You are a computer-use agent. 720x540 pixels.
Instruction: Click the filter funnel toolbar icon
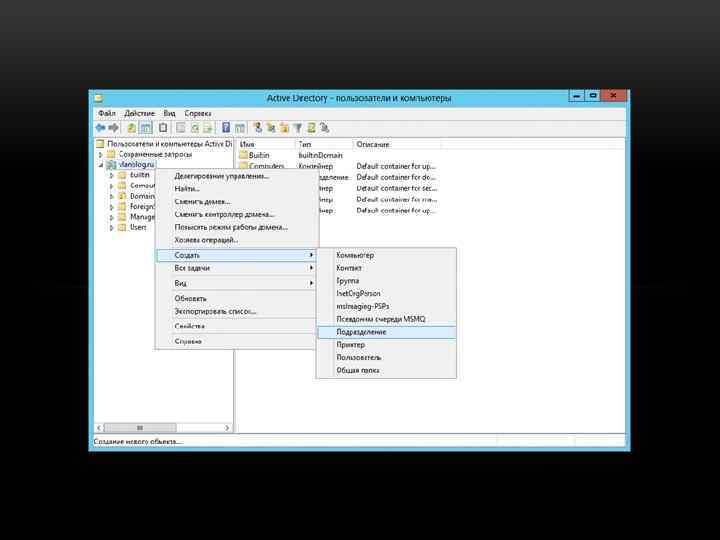(x=298, y=128)
